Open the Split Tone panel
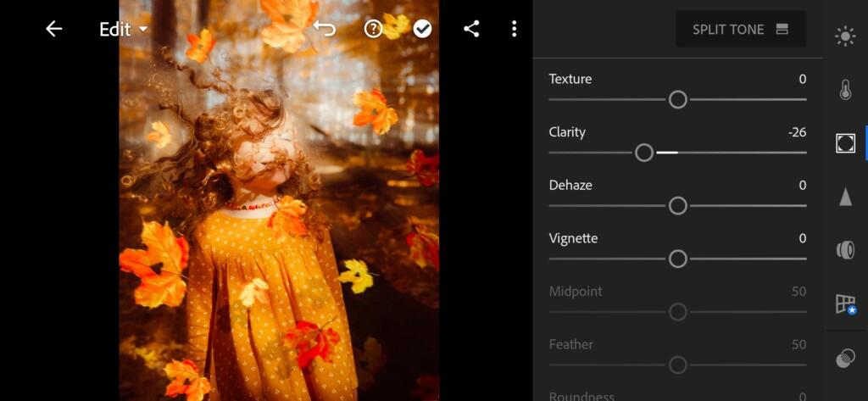Viewport: 868px width, 401px height. (x=741, y=29)
